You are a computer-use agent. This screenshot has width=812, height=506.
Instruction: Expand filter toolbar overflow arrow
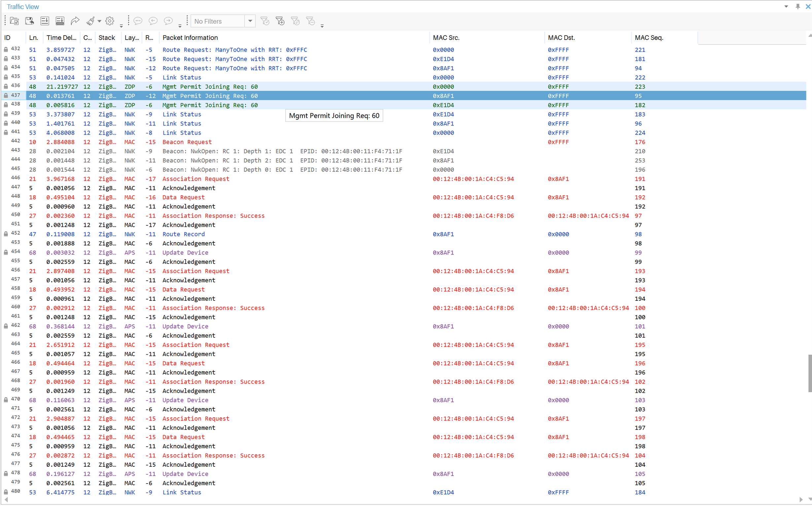tap(322, 25)
